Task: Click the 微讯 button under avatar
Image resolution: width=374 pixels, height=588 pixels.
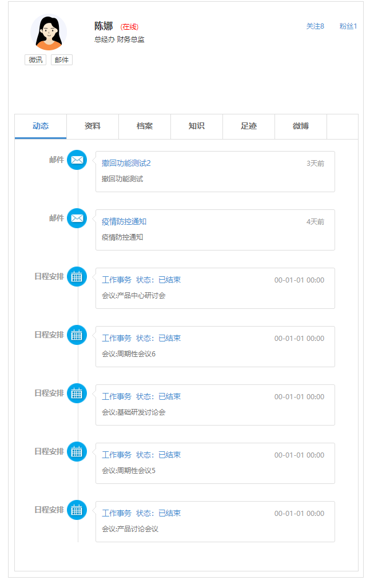Action: click(35, 60)
